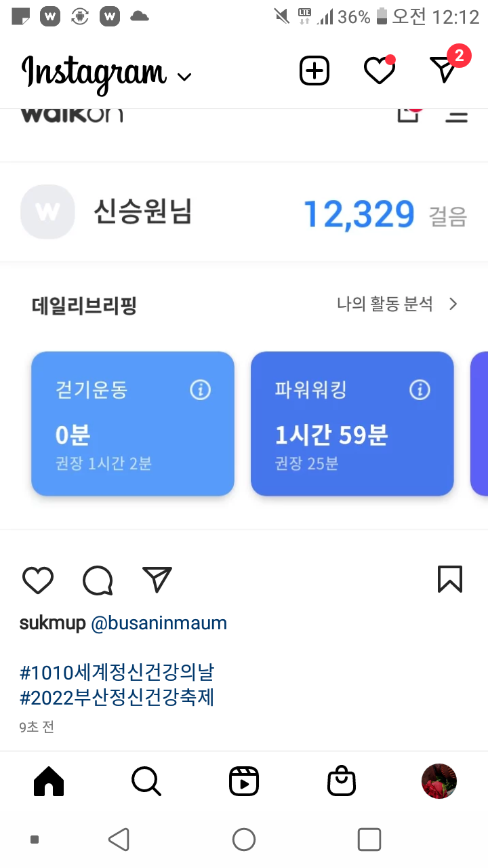Open the Shop bag tab
Viewport: 488px width, 868px height.
[x=342, y=781]
